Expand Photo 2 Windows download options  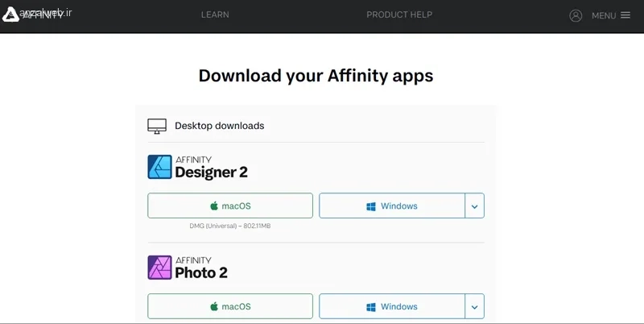coord(475,306)
